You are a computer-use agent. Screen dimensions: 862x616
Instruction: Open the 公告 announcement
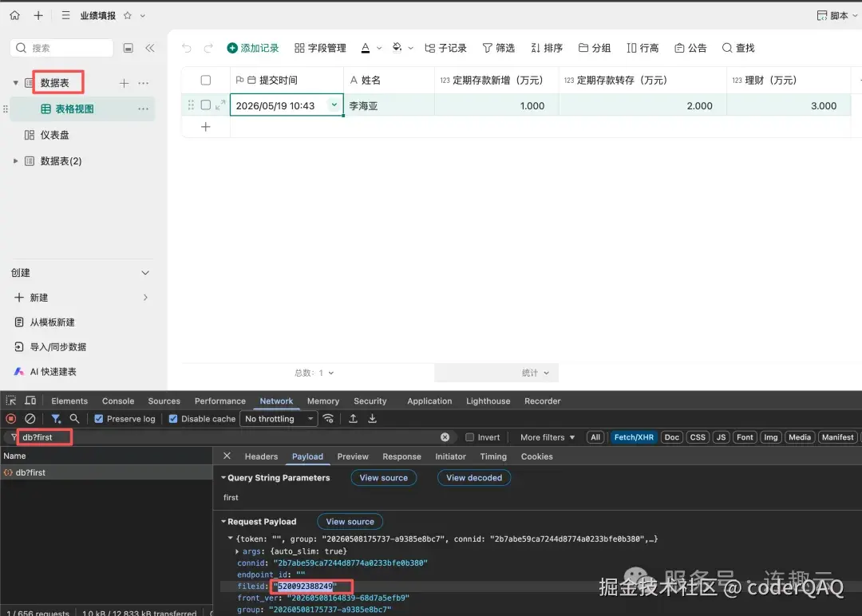tap(690, 48)
